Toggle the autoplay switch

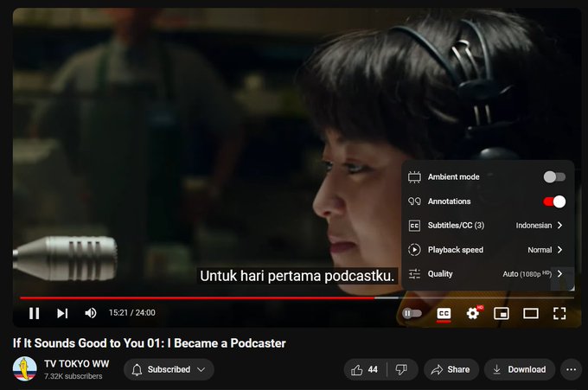pos(412,313)
